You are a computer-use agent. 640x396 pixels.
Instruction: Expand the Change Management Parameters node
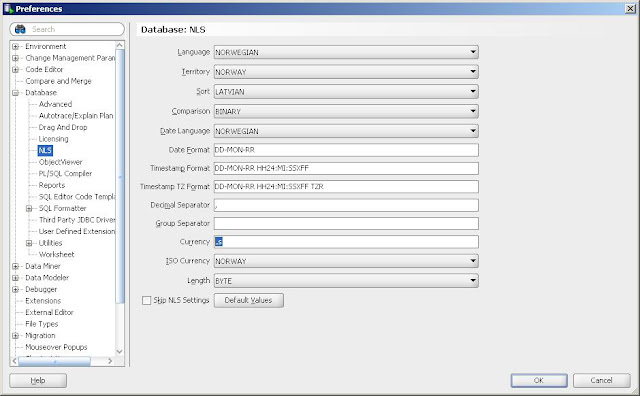click(15, 58)
